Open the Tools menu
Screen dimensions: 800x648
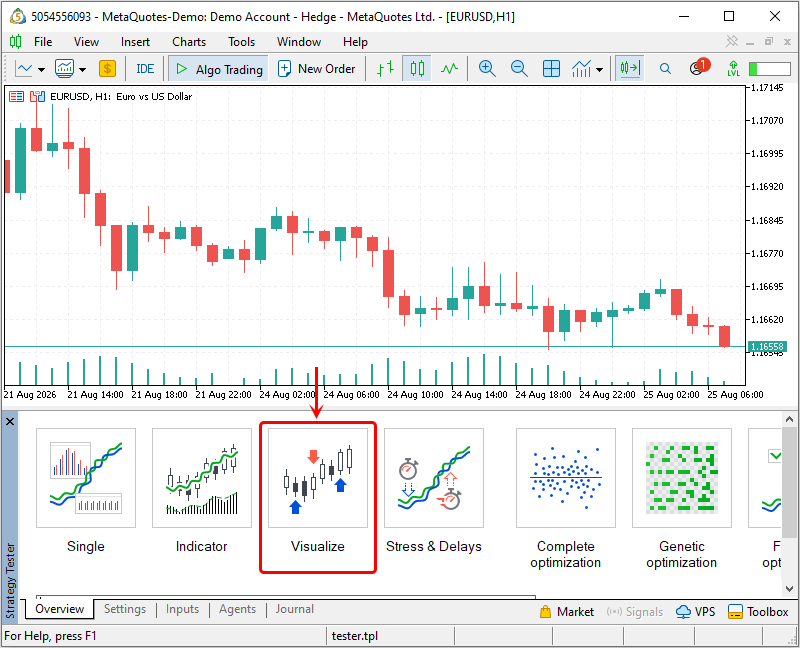[241, 42]
